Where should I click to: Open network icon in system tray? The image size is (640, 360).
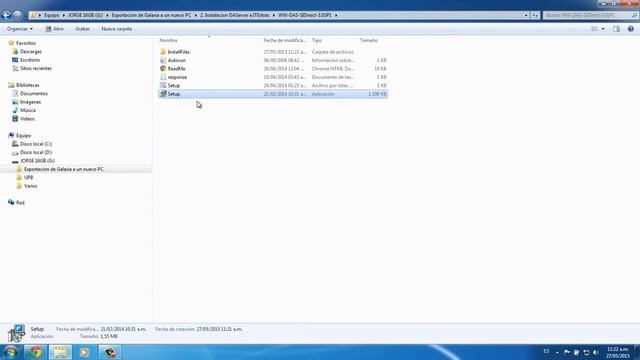586,352
